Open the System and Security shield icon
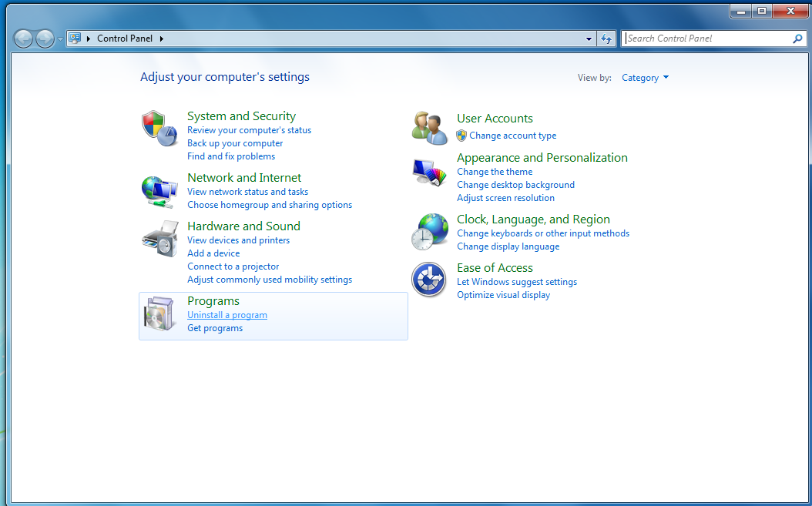This screenshot has width=812, height=506. click(160, 128)
